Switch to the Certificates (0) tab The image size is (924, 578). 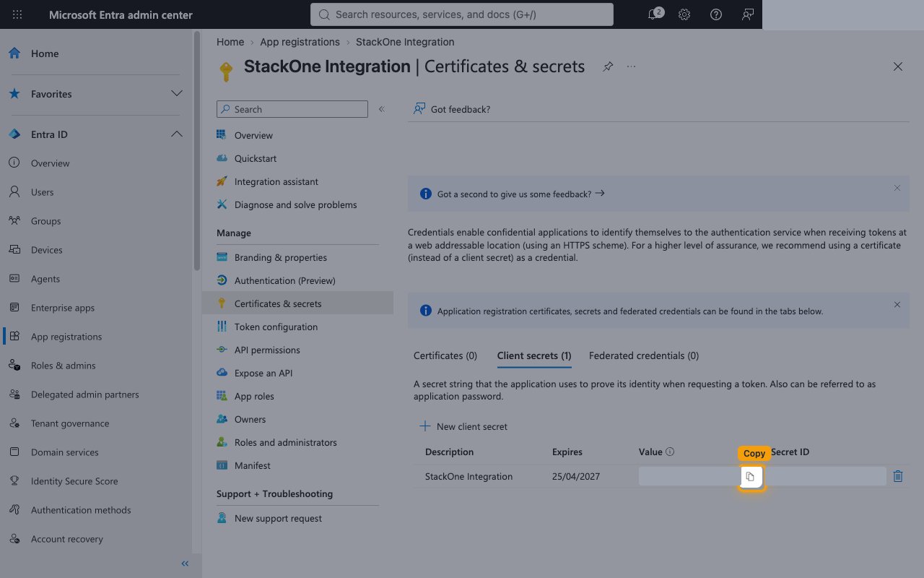coord(445,355)
